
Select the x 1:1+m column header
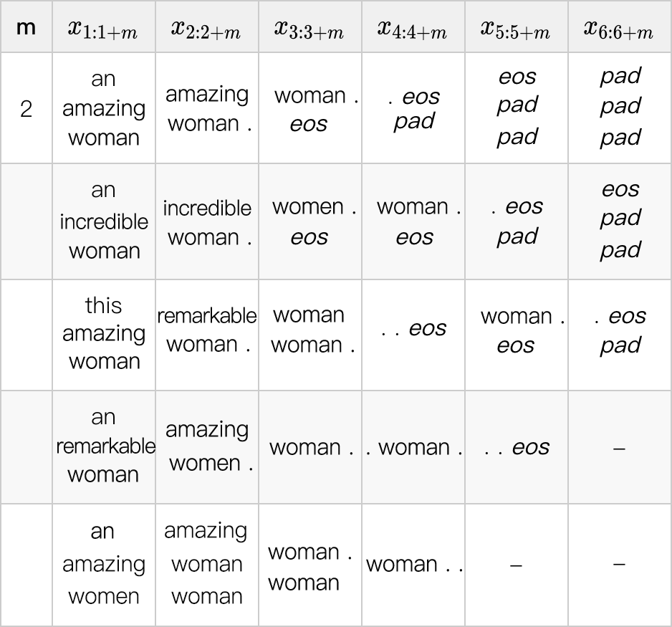click(103, 28)
